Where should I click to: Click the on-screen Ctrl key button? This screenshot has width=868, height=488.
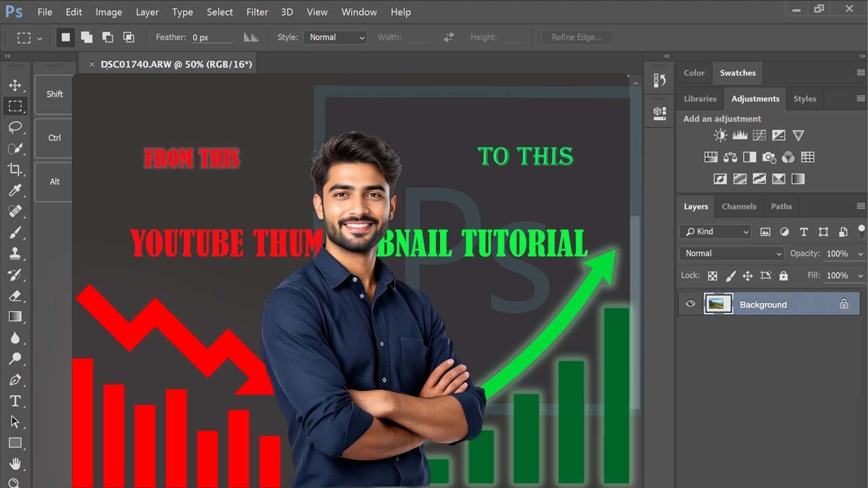click(x=54, y=138)
